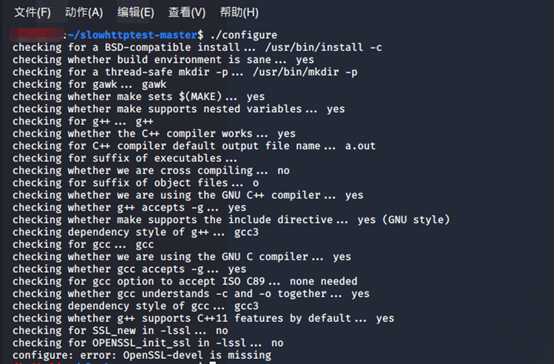Click the OPENSSL_init_ssl check line

pos(148,343)
